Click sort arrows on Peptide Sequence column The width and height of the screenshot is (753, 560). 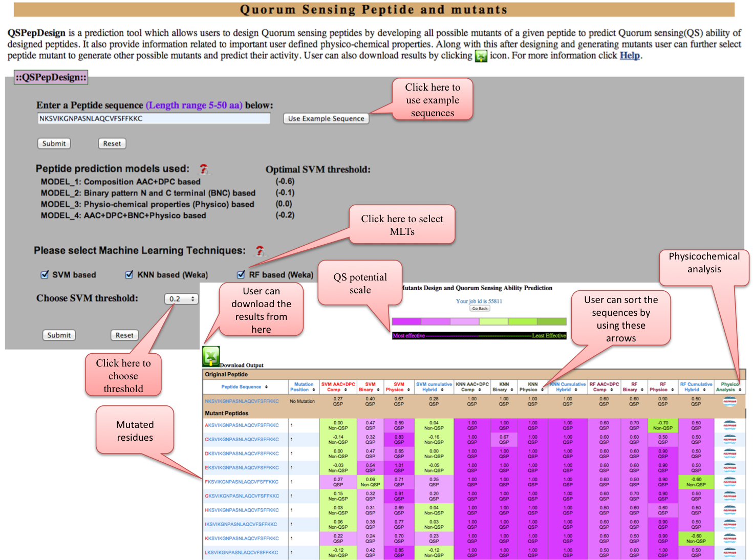[266, 387]
